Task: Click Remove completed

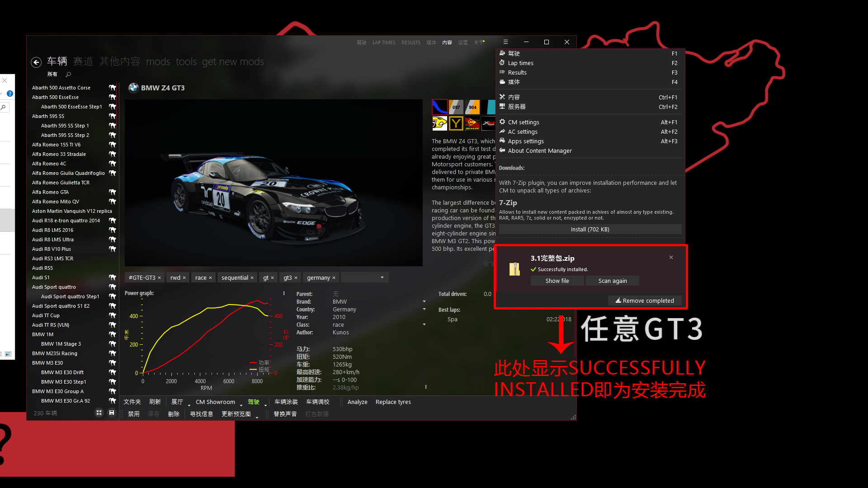Action: pyautogui.click(x=645, y=300)
